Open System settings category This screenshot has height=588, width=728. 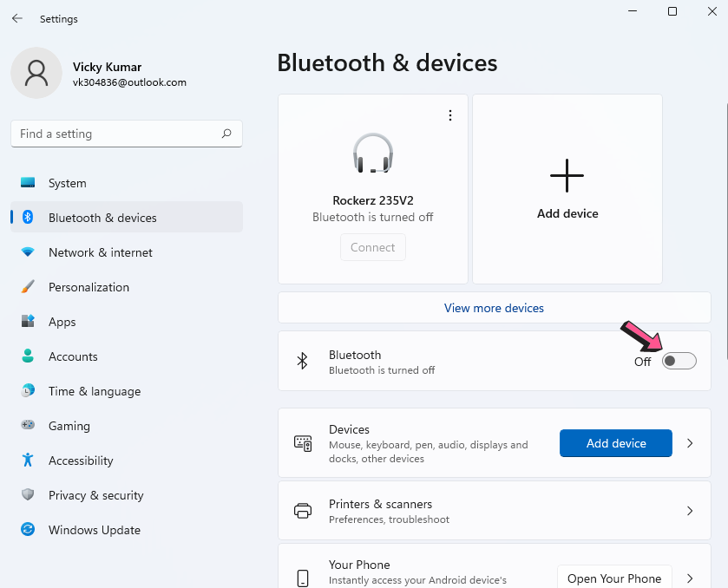127,183
